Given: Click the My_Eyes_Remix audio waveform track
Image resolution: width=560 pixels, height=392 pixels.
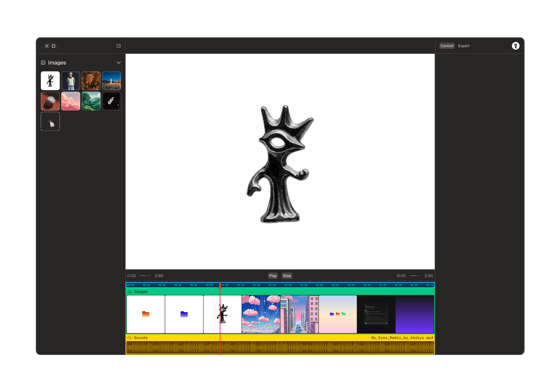Looking at the screenshot, I should 280,347.
